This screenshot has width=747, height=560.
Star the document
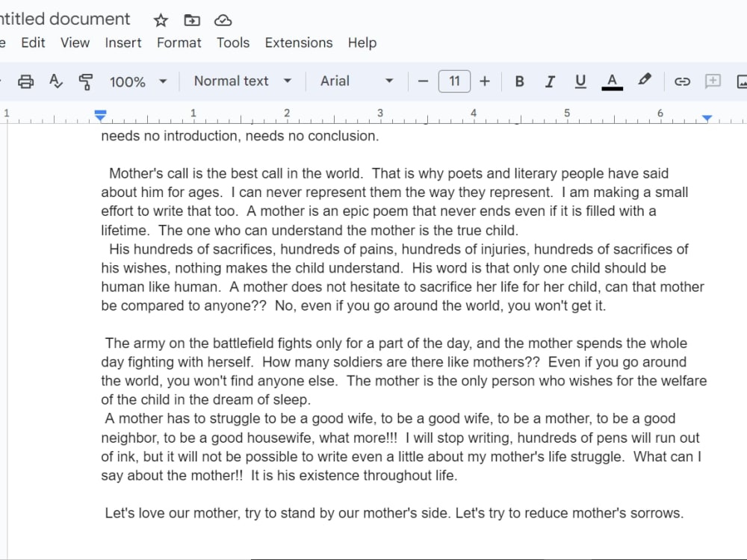point(161,20)
